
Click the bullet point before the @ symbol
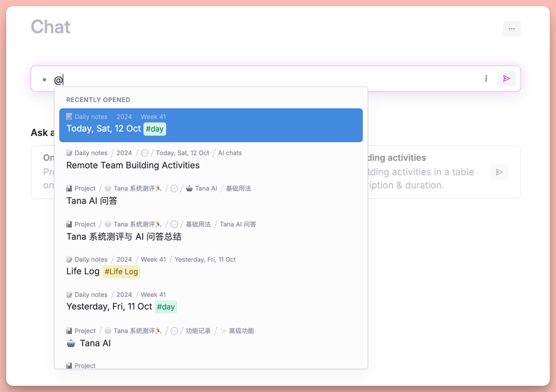point(45,80)
